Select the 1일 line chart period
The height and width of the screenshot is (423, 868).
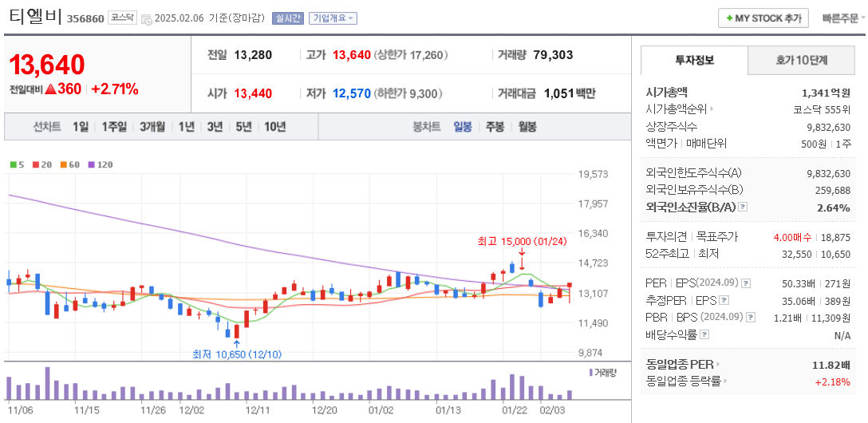pos(81,127)
